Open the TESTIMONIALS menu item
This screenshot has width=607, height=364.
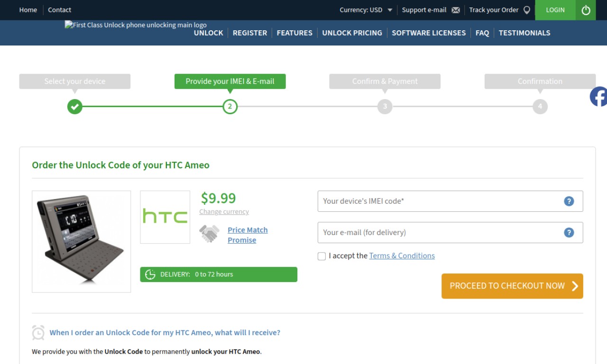(524, 33)
